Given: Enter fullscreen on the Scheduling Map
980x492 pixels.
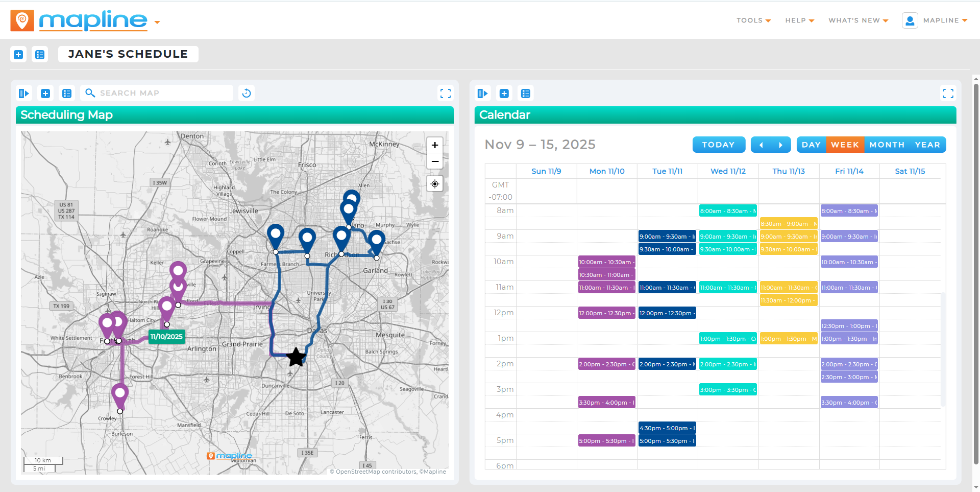Looking at the screenshot, I should pyautogui.click(x=445, y=93).
